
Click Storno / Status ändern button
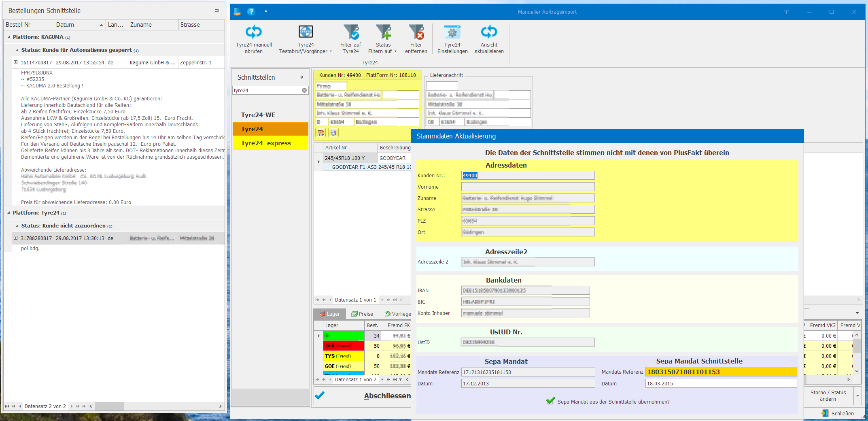828,395
